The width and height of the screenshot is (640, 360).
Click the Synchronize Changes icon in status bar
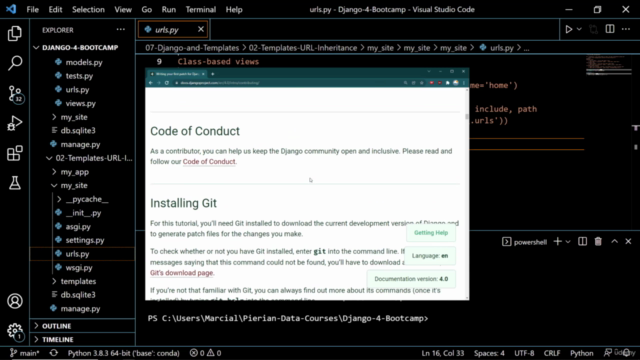point(53,353)
